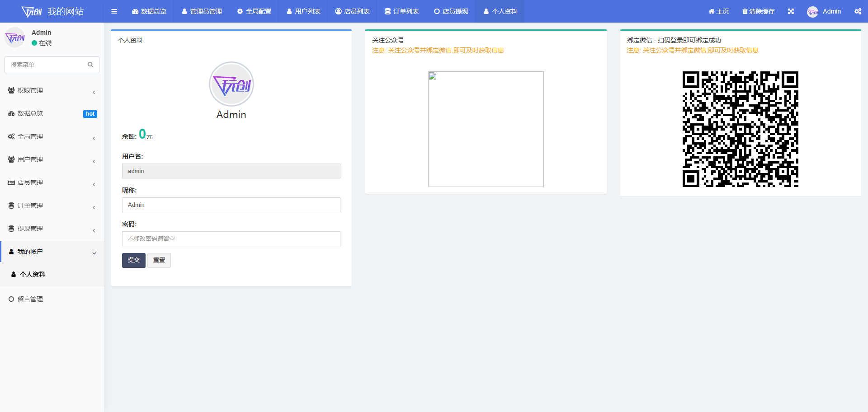Switch to the 全局配置 top tab
Screen dimensions: 868x412
(254, 11)
